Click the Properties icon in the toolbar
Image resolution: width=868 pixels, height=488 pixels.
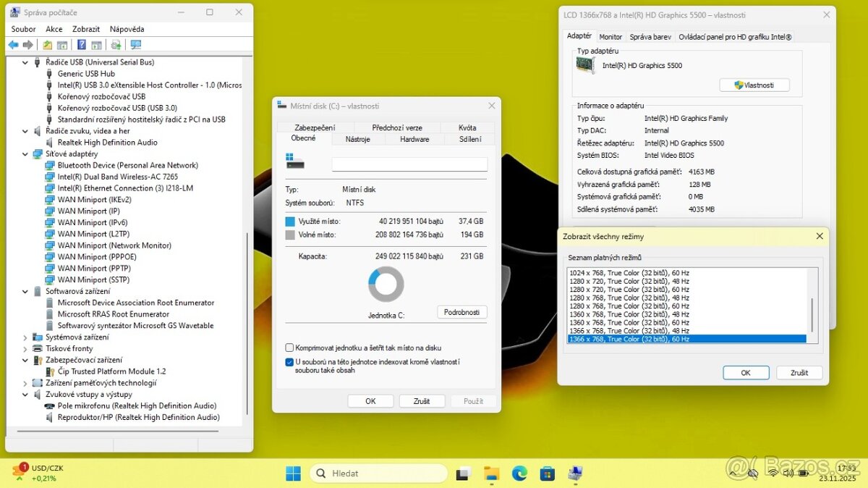[x=97, y=44]
